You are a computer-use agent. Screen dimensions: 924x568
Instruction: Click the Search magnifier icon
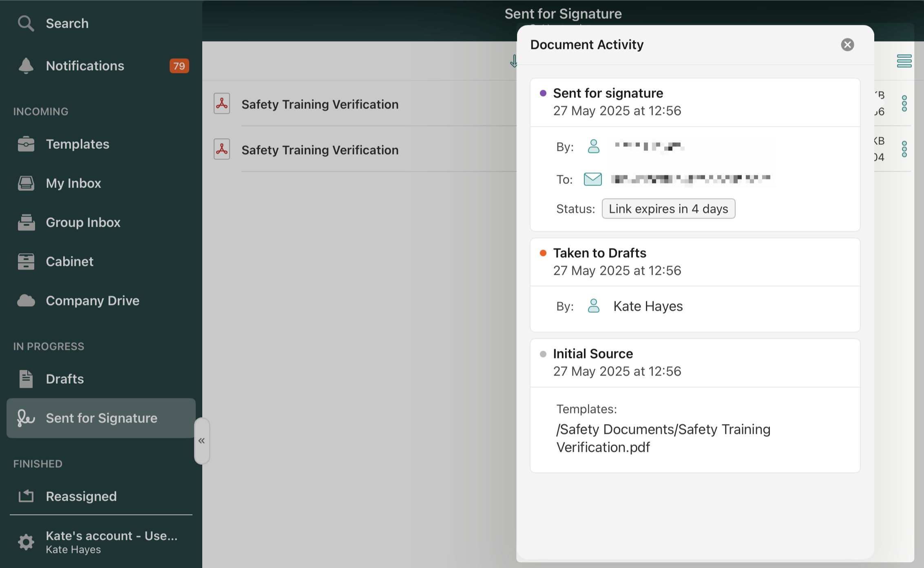(x=26, y=23)
